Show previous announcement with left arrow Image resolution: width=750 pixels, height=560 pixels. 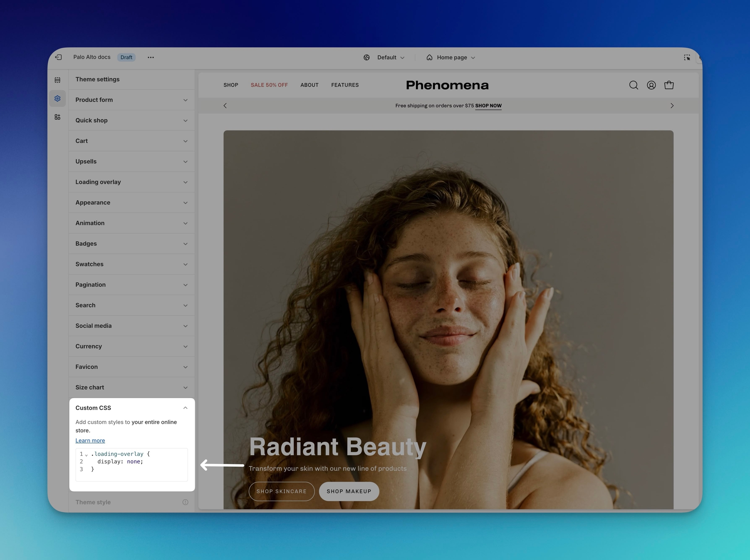(x=225, y=106)
